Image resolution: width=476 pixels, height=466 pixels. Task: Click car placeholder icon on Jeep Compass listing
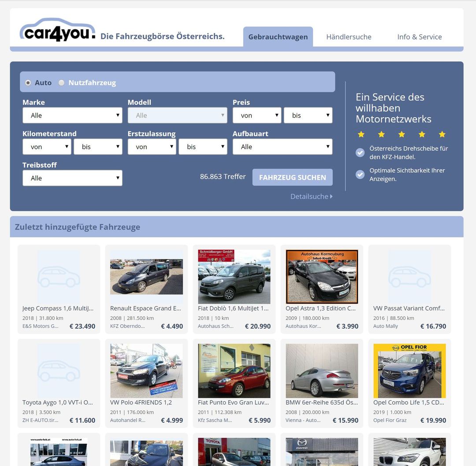click(59, 275)
